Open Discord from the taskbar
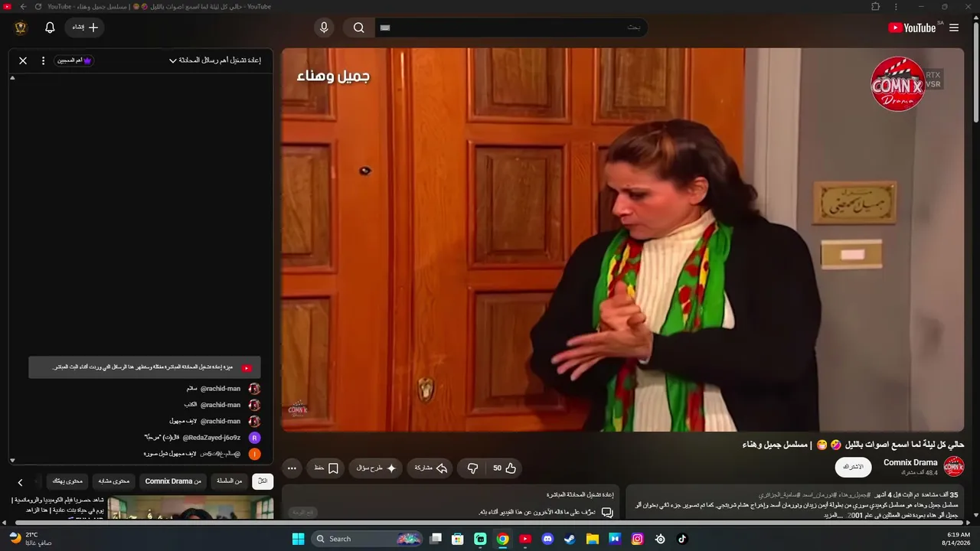The image size is (980, 551). [547, 539]
